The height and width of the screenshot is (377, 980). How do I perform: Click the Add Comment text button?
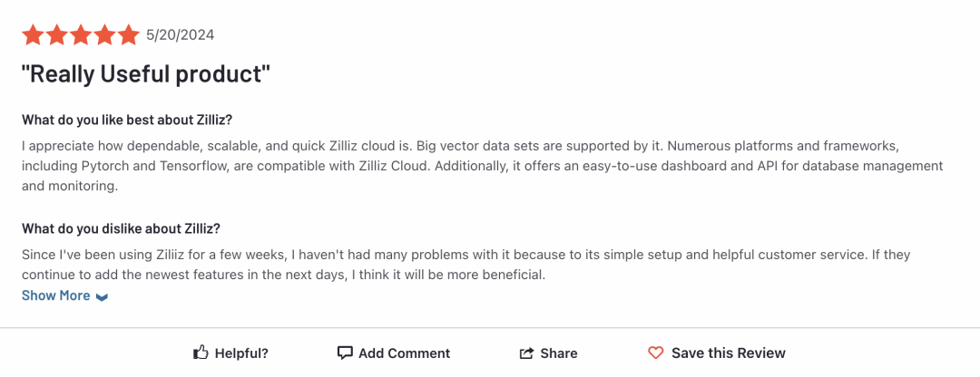[x=404, y=353]
